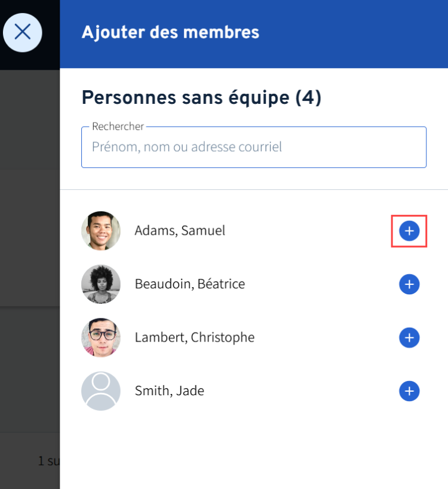
Task: Select the name Lambert, Christophe
Action: tap(194, 338)
